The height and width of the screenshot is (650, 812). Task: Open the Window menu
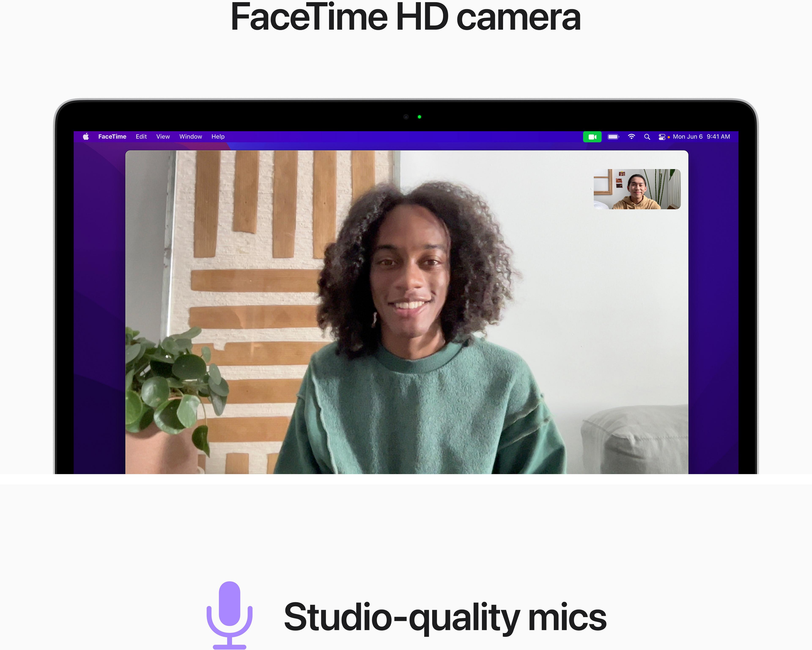click(x=191, y=136)
